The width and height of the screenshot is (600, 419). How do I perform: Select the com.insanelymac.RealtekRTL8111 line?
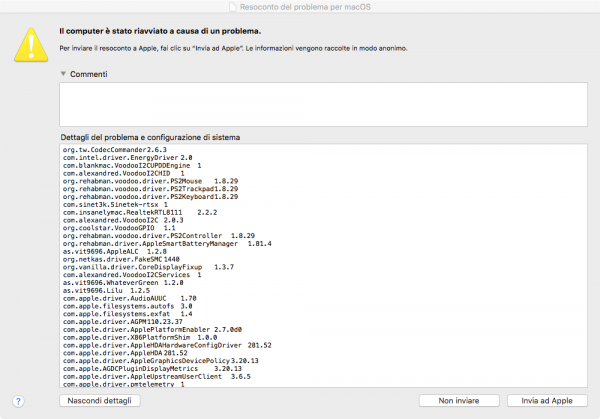pyautogui.click(x=140, y=212)
